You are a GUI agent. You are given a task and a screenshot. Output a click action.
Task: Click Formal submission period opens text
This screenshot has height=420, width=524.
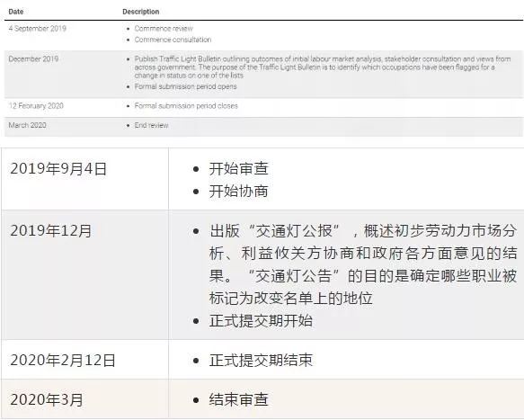pos(185,86)
